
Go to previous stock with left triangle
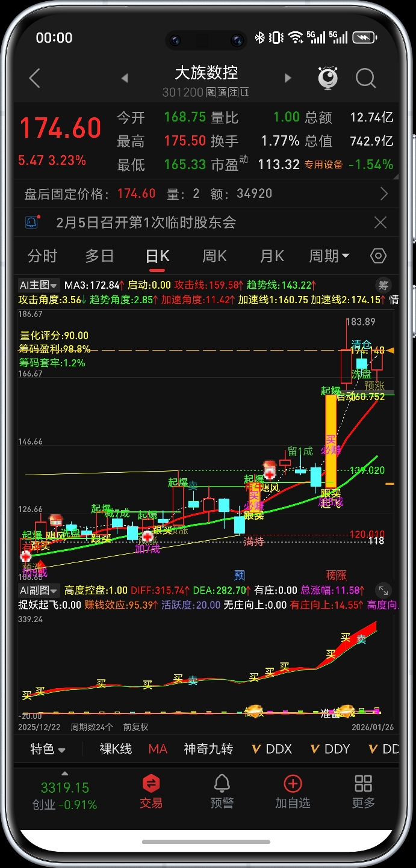[125, 78]
